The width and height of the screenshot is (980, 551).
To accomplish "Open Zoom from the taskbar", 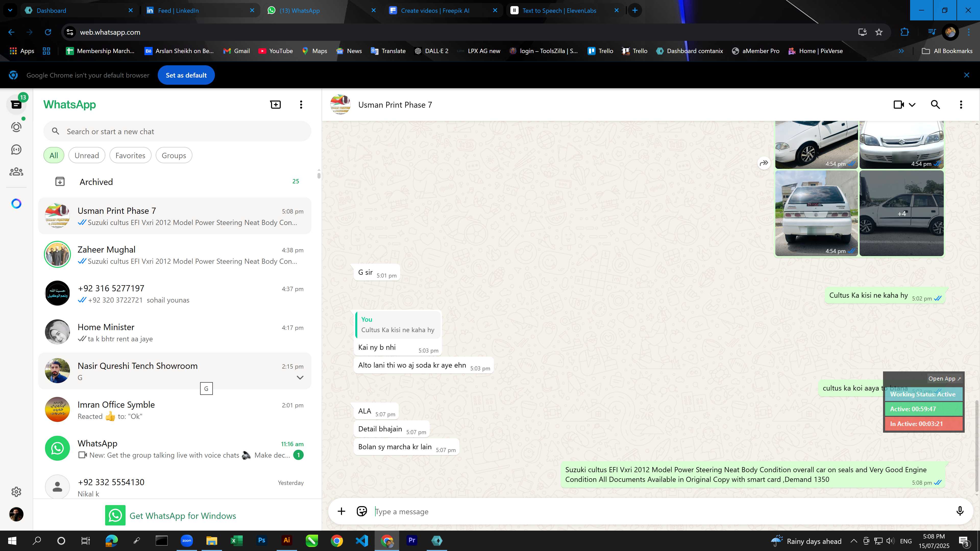I will point(186,540).
